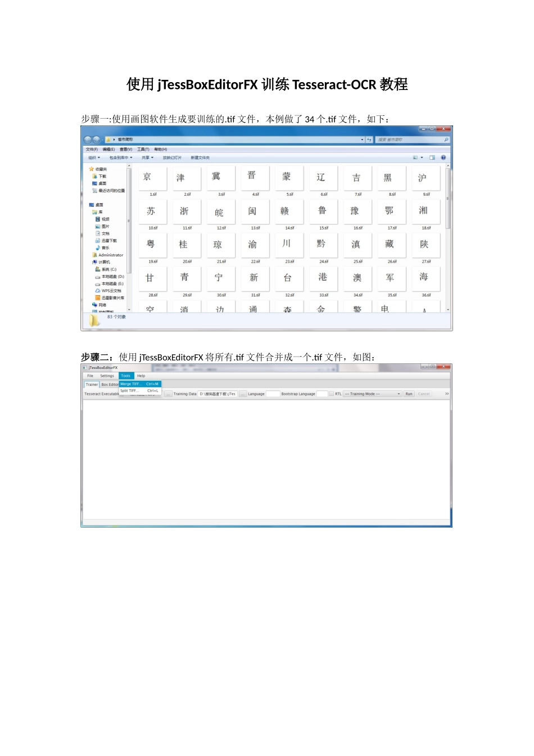
Task: Open the 帮助(H) menu in Explorer
Action: [161, 150]
